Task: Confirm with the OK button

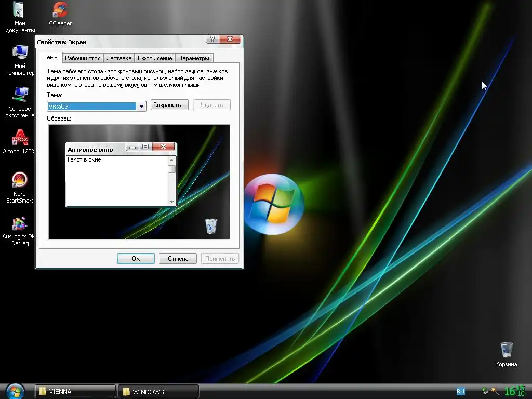Action: 136,259
